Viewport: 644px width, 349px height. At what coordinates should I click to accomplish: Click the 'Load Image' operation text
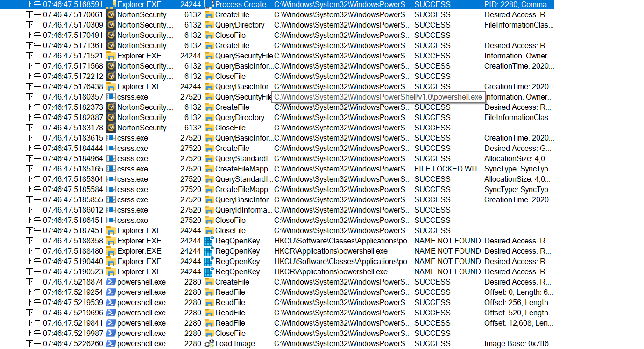point(235,344)
